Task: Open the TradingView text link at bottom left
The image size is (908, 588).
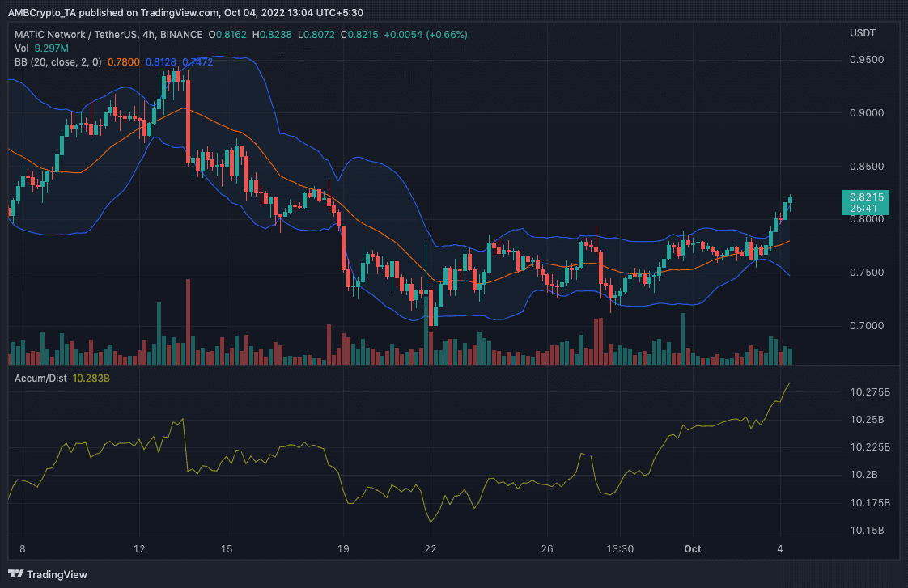Action: (57, 574)
